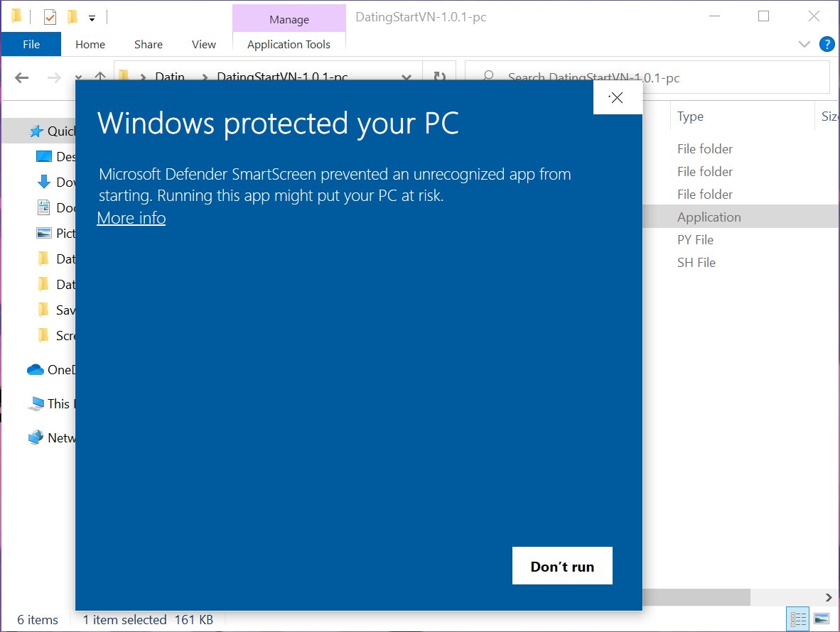Open Downloads in navigation pane

56,182
